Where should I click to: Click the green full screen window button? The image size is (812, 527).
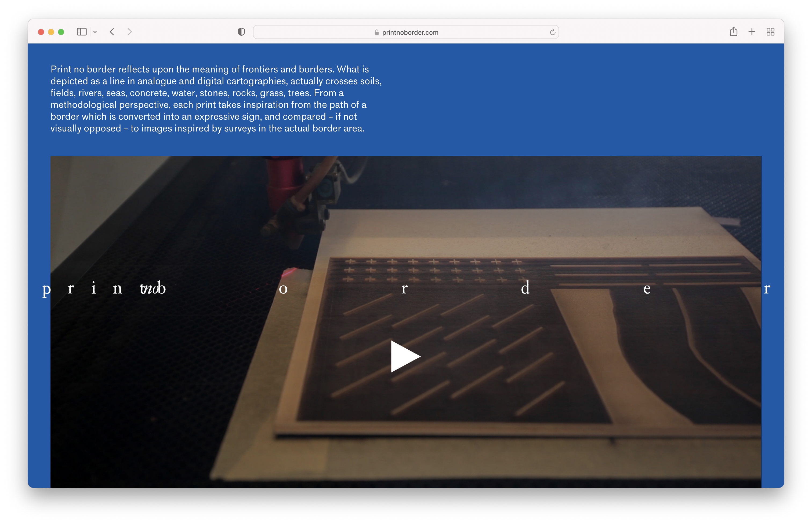61,32
